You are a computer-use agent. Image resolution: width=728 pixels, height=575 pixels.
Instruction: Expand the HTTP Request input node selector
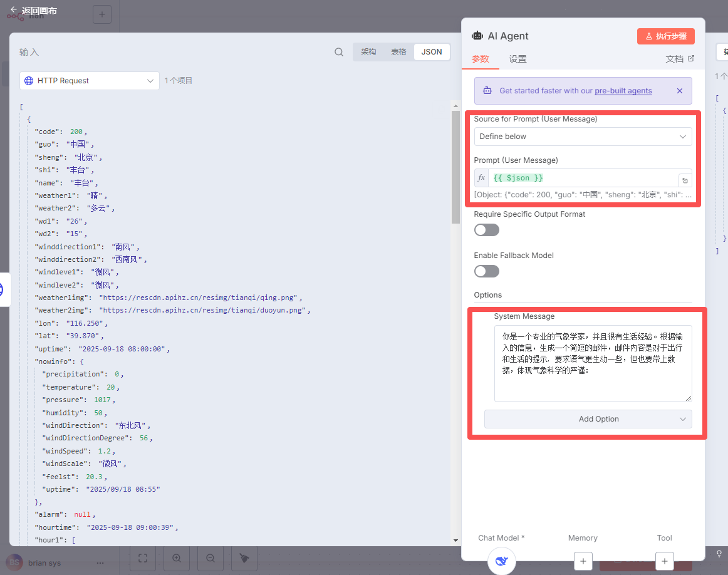click(x=90, y=81)
